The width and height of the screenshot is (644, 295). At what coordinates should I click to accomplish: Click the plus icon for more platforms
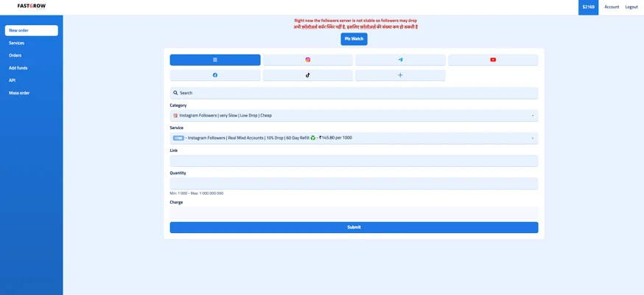[x=400, y=75]
